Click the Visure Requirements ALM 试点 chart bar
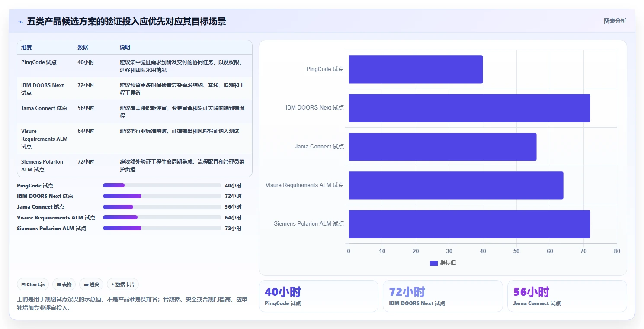 click(x=456, y=185)
